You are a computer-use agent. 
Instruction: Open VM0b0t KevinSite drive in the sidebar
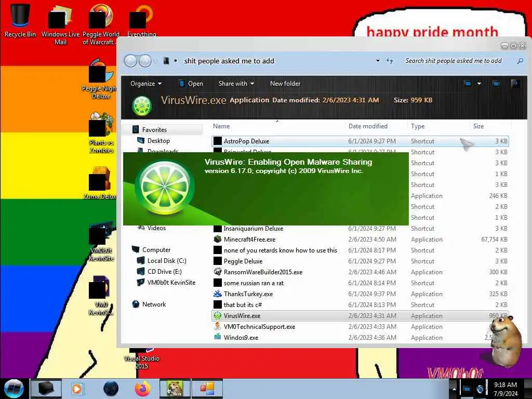171,282
